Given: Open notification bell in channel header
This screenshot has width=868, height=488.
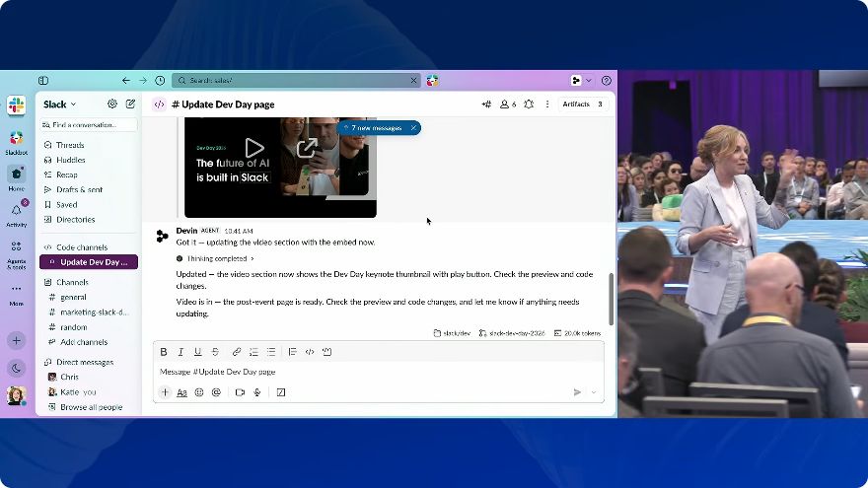Looking at the screenshot, I should coord(529,105).
